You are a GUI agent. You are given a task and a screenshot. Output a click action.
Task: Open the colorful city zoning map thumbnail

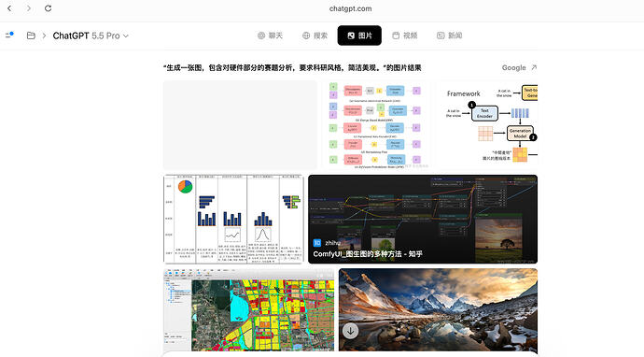(x=249, y=309)
